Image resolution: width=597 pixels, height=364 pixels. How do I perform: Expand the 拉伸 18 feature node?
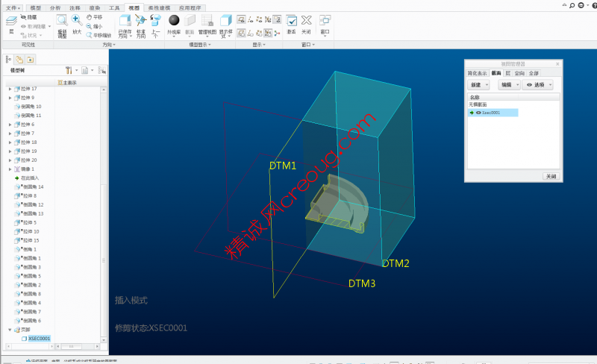coord(10,142)
